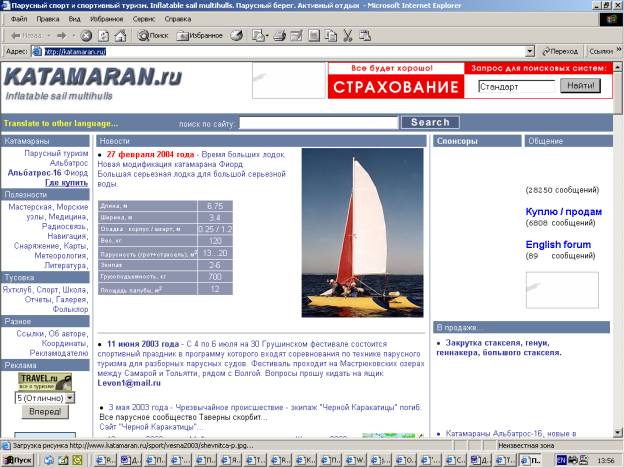Click the Переход go button
The height and width of the screenshot is (468, 624).
pyautogui.click(x=560, y=51)
